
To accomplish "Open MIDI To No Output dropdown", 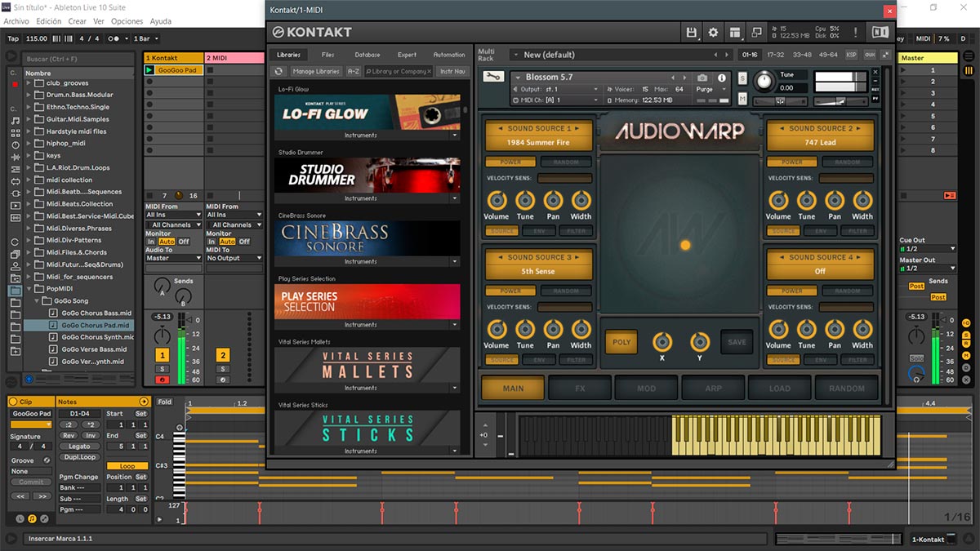I will (x=234, y=258).
